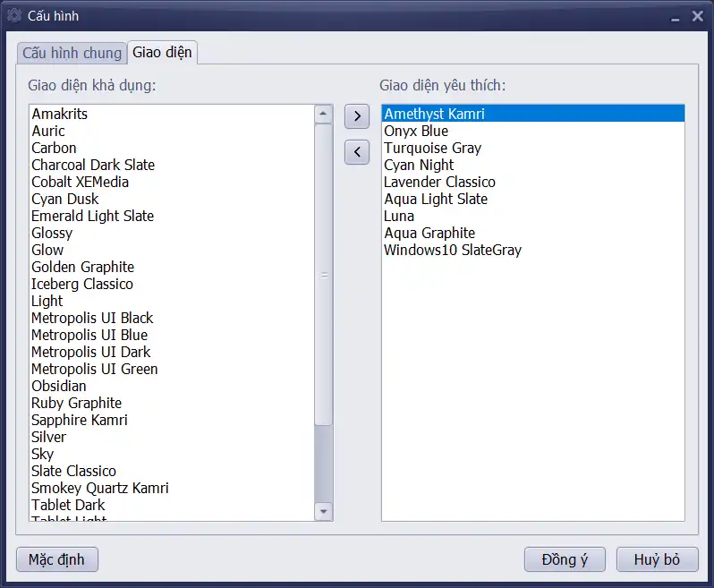Viewport: 714px width, 588px height.
Task: Click the move-left arrow button to remove a favorite
Action: pyautogui.click(x=356, y=152)
